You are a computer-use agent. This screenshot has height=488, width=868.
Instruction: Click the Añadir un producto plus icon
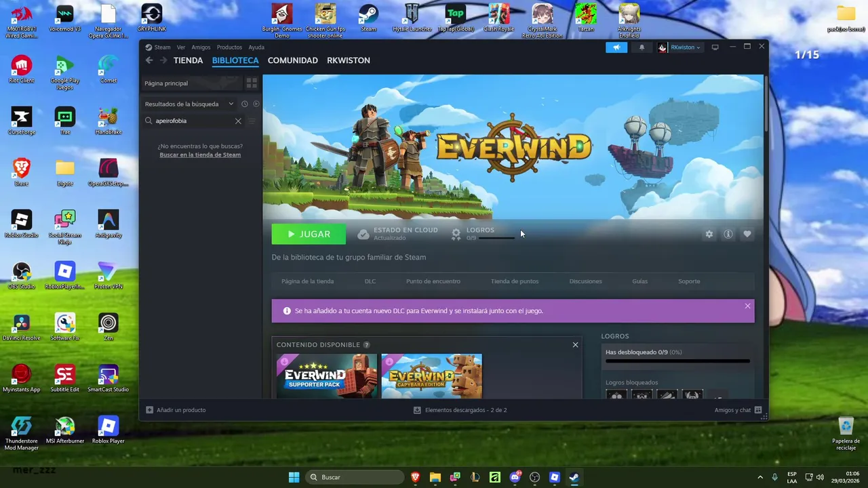click(150, 410)
